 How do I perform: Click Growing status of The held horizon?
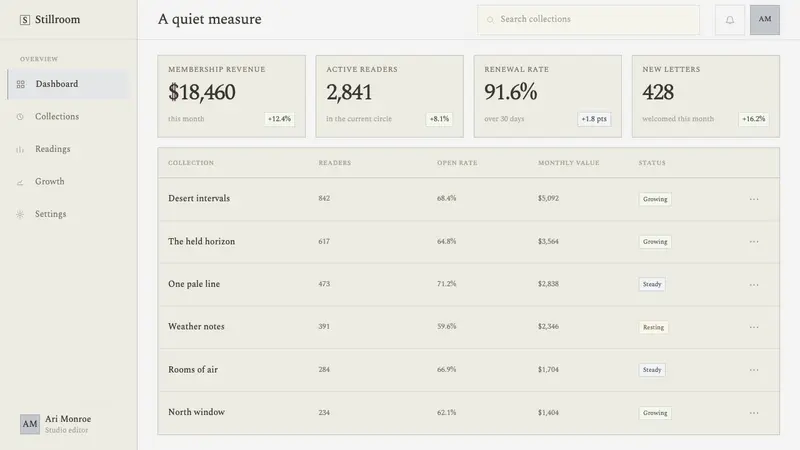[x=655, y=242]
